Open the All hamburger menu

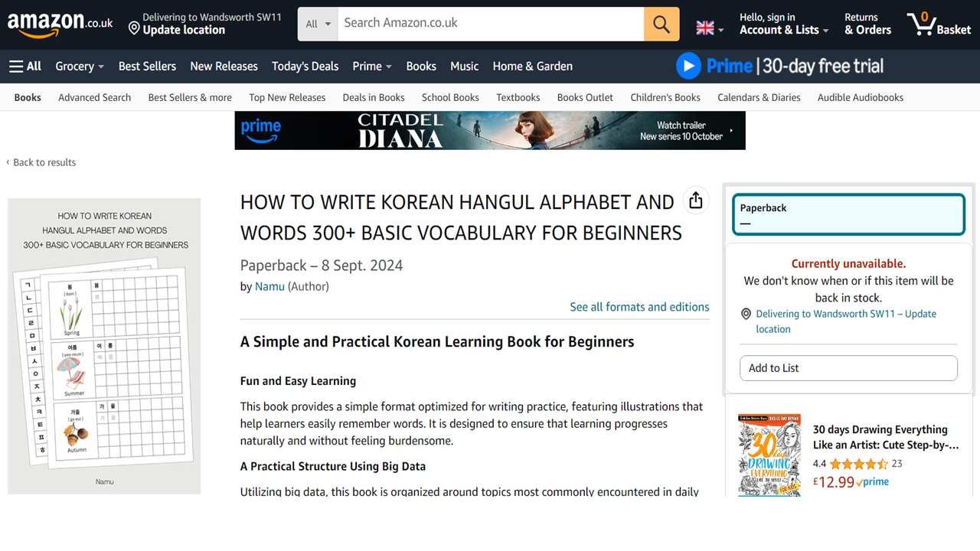pos(25,67)
